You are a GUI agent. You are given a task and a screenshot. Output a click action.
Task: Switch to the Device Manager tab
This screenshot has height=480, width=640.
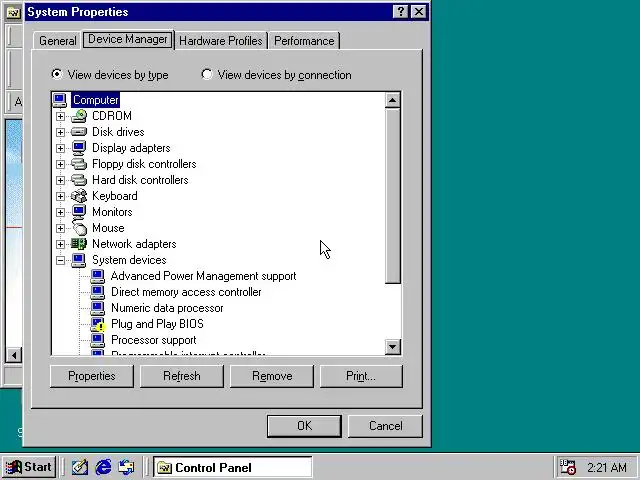[128, 39]
